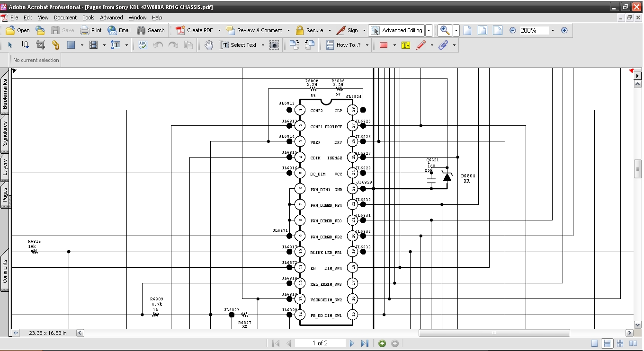644x351 pixels.
Task: Click the Text Box T+ tool
Action: click(405, 45)
